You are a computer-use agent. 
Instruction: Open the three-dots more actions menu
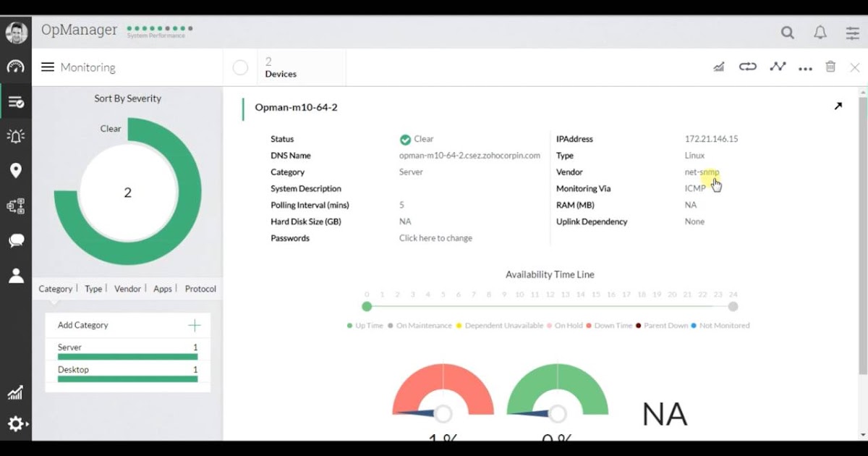coord(805,68)
